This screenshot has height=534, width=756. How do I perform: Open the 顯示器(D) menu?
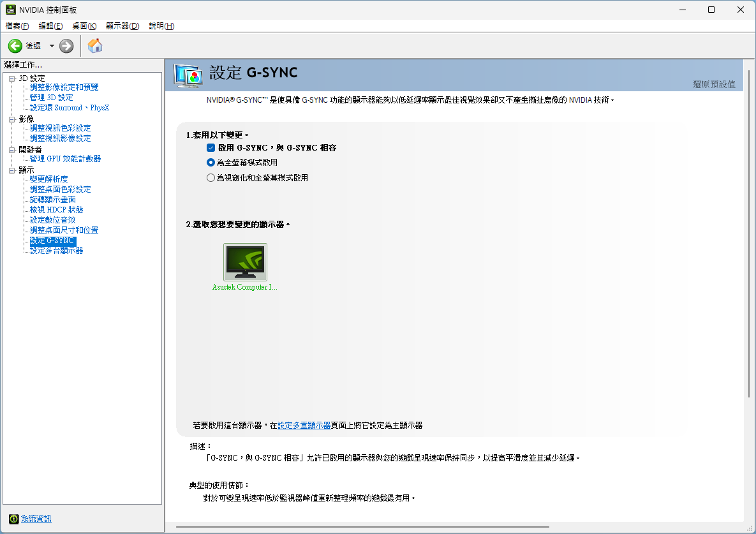click(x=122, y=26)
